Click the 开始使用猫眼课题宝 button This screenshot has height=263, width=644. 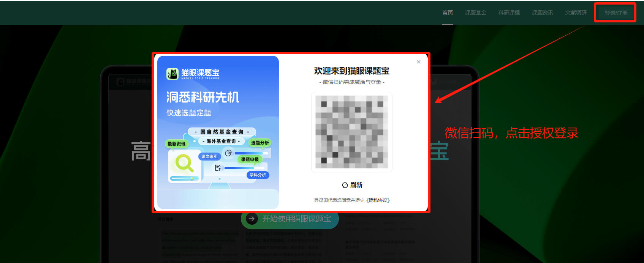point(290,219)
